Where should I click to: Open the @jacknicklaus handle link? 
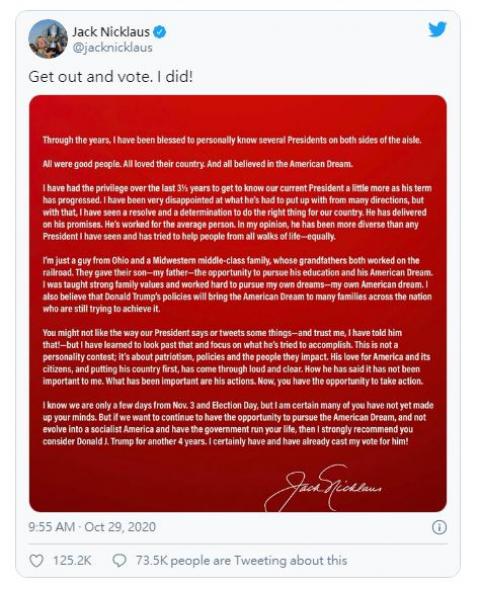point(112,48)
